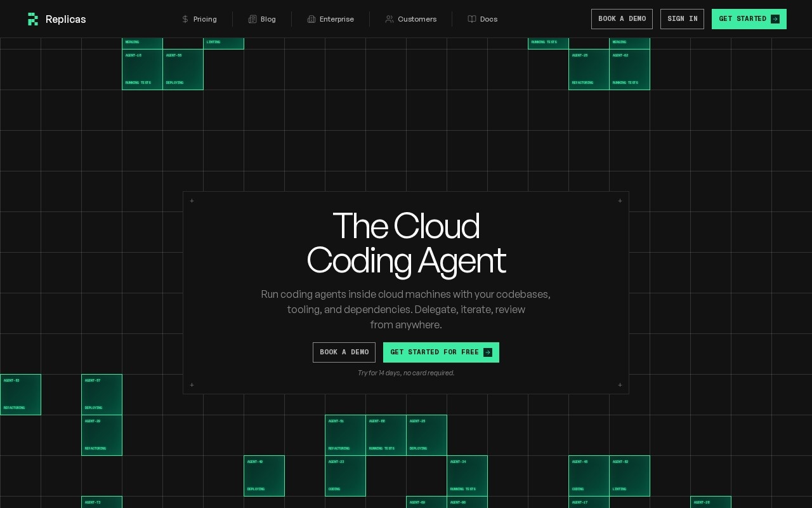Click hero Book a Demo button
The image size is (812, 508).
344,352
